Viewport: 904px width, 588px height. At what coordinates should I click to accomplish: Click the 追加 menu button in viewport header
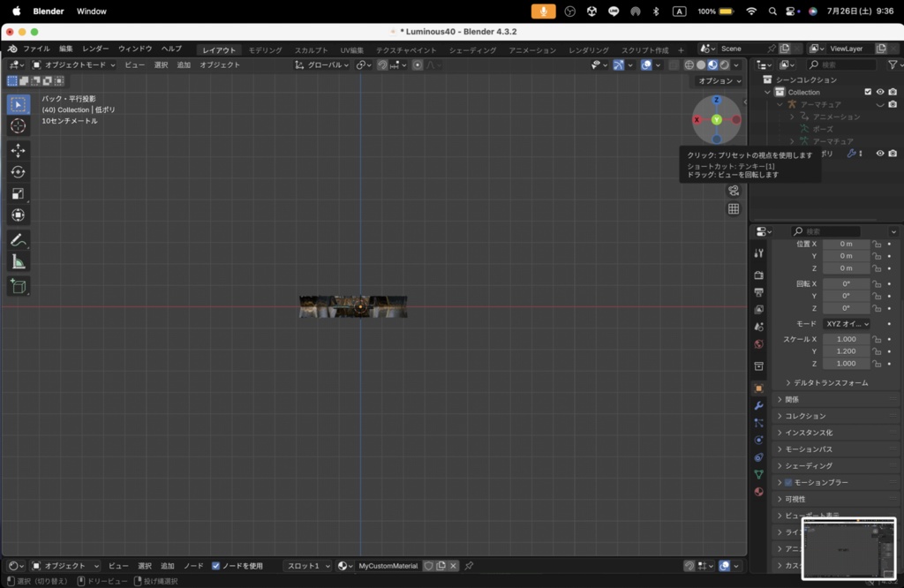point(184,65)
